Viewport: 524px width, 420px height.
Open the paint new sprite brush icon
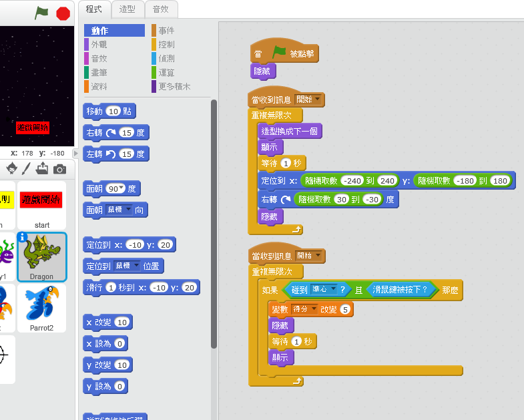click(x=27, y=168)
